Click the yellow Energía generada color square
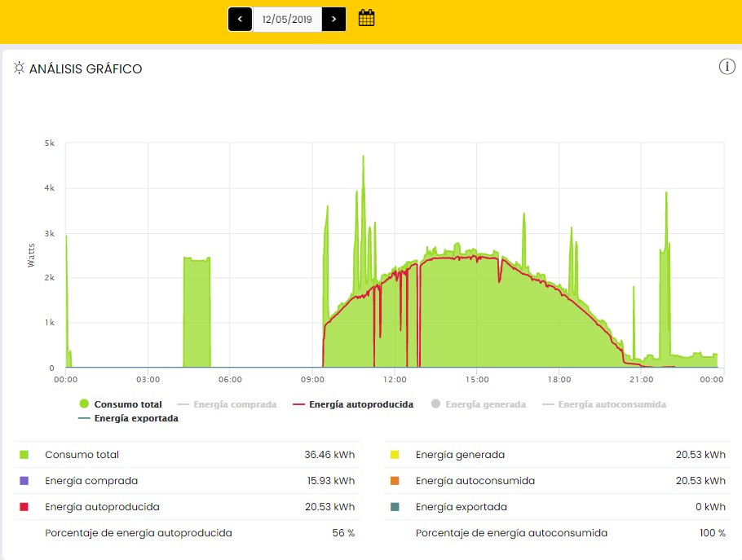The width and height of the screenshot is (742, 560). click(x=394, y=455)
